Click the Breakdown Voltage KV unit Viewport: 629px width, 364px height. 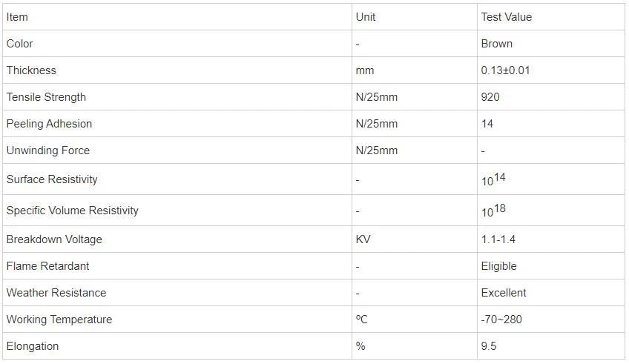pyautogui.click(x=363, y=239)
